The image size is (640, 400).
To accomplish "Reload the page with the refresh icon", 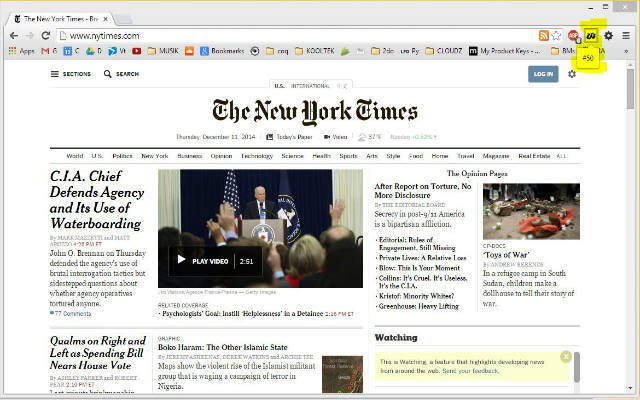I will 45,36.
